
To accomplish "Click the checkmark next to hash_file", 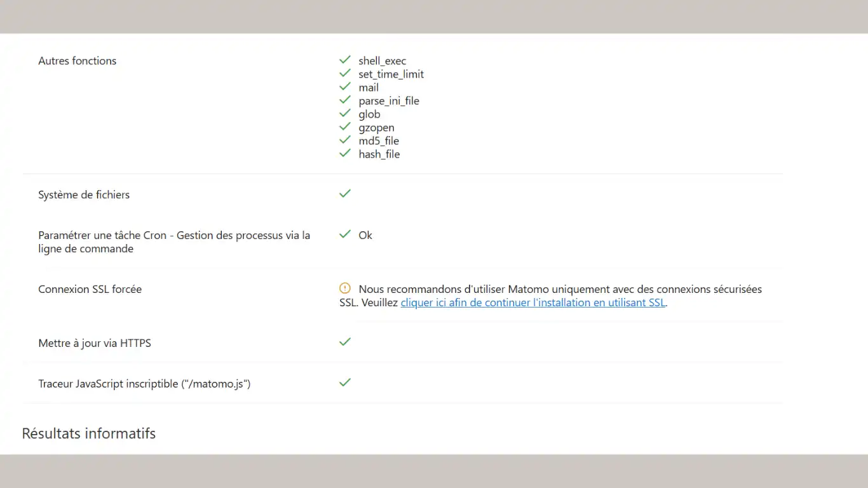I will (345, 153).
